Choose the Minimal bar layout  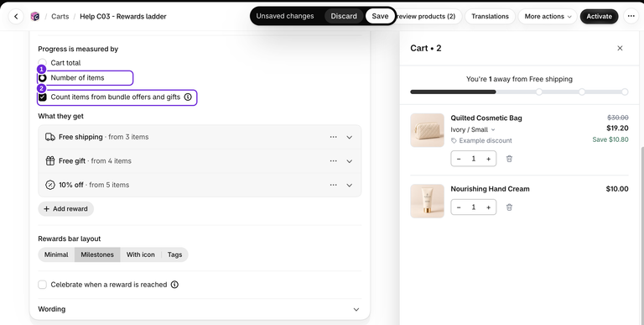tap(56, 254)
